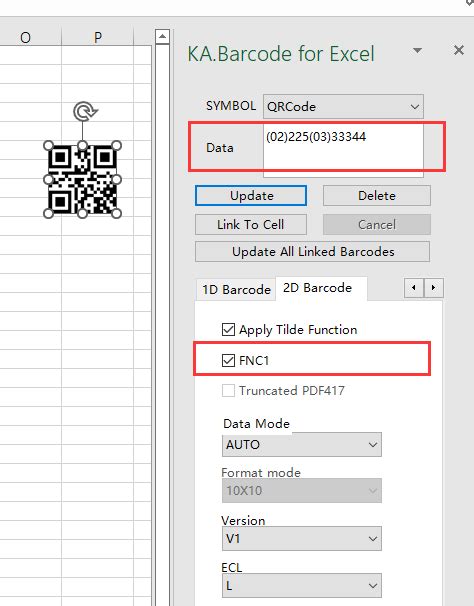The image size is (474, 606).
Task: Click the top-left resize handle of the QR code
Action: coord(48,146)
